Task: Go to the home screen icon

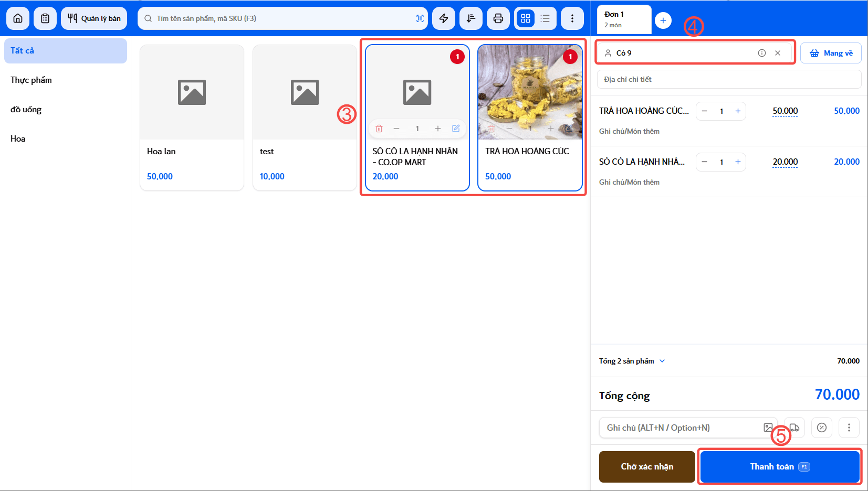Action: [x=18, y=18]
